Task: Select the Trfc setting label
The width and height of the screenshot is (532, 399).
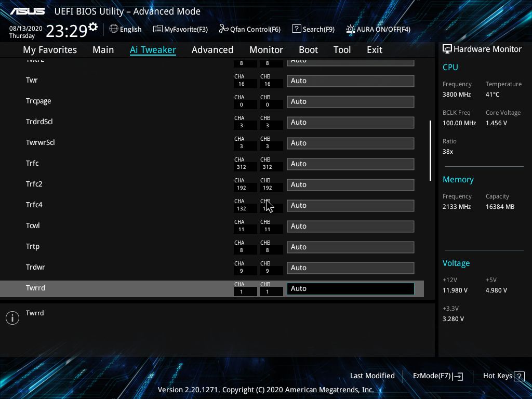Action: pos(32,163)
